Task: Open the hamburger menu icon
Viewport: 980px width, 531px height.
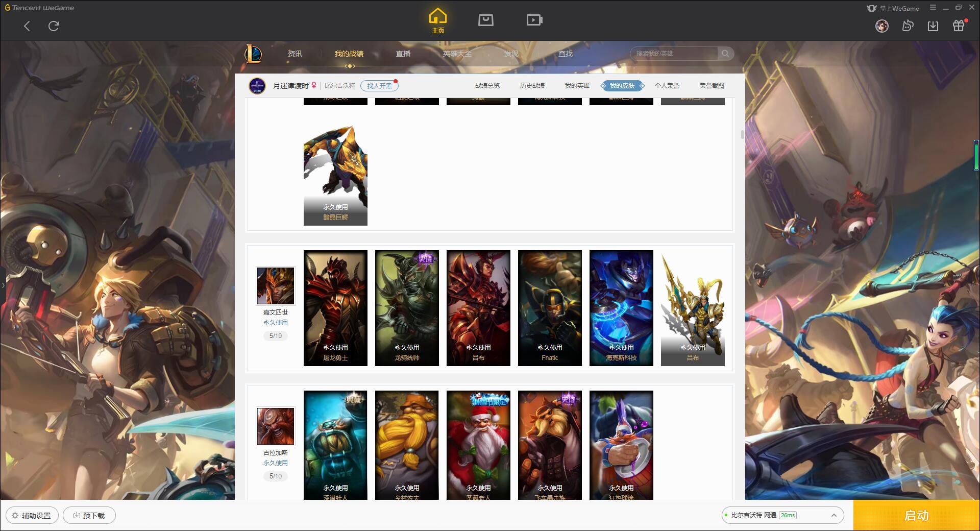Action: click(x=933, y=8)
